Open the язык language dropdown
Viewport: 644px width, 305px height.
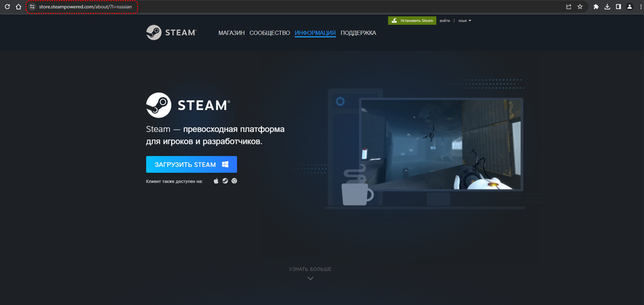pos(465,21)
